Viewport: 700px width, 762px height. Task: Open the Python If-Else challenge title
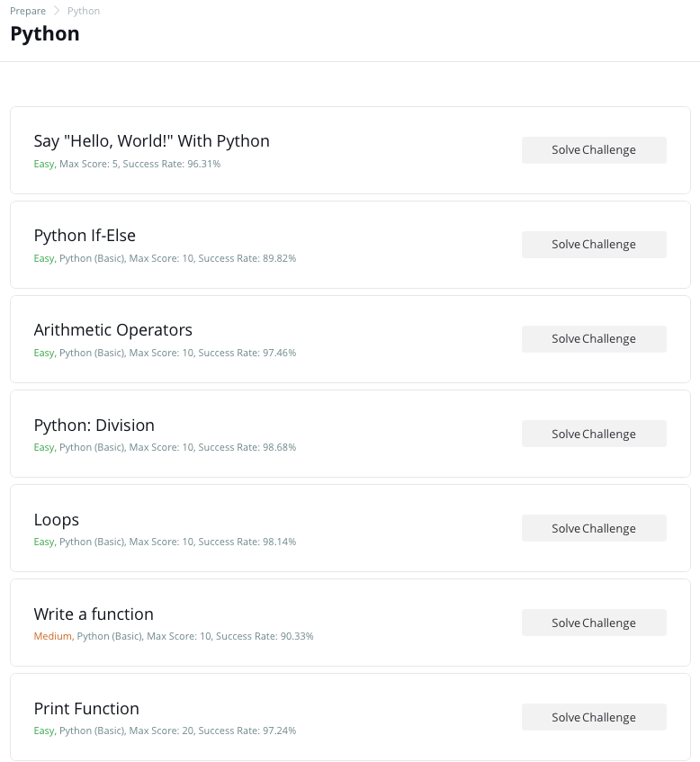[x=85, y=236]
